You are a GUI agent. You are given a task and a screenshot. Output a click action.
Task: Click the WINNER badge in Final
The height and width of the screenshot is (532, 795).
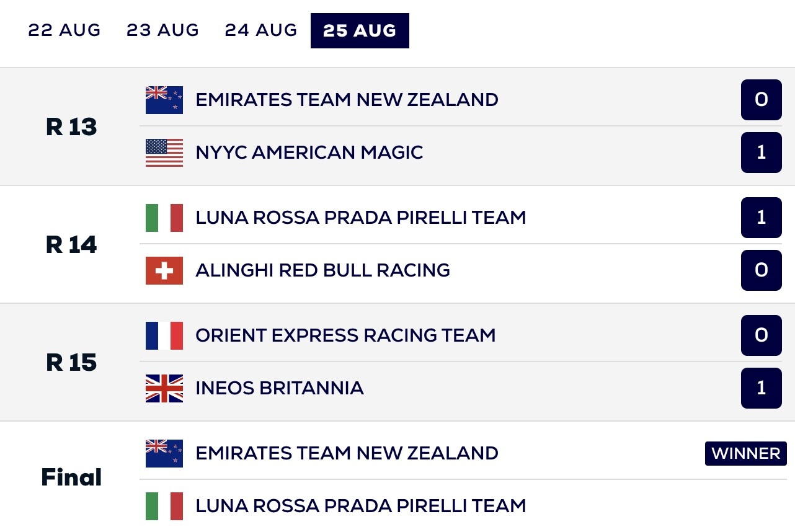(745, 453)
